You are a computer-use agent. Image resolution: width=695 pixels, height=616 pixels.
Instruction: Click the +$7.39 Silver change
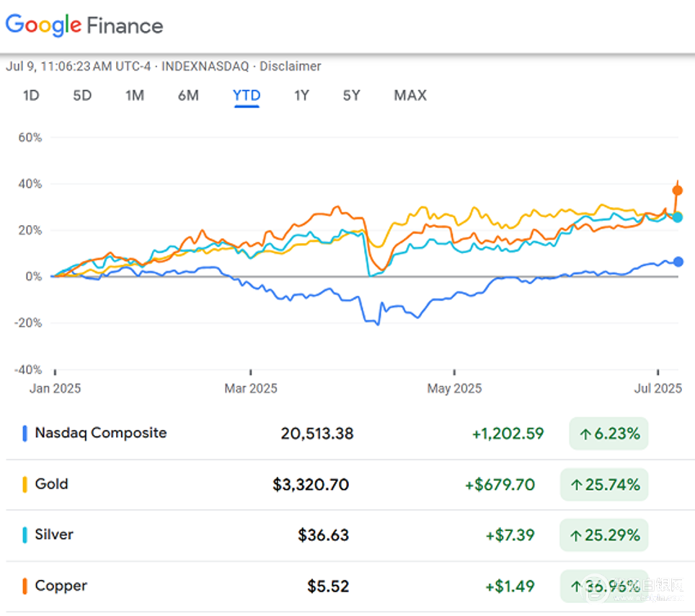tap(510, 534)
